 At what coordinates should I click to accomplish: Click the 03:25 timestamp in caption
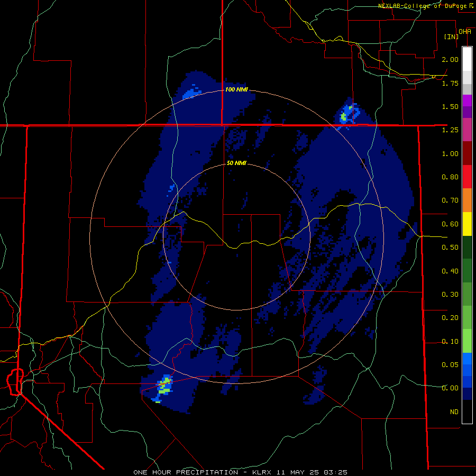click(x=335, y=472)
